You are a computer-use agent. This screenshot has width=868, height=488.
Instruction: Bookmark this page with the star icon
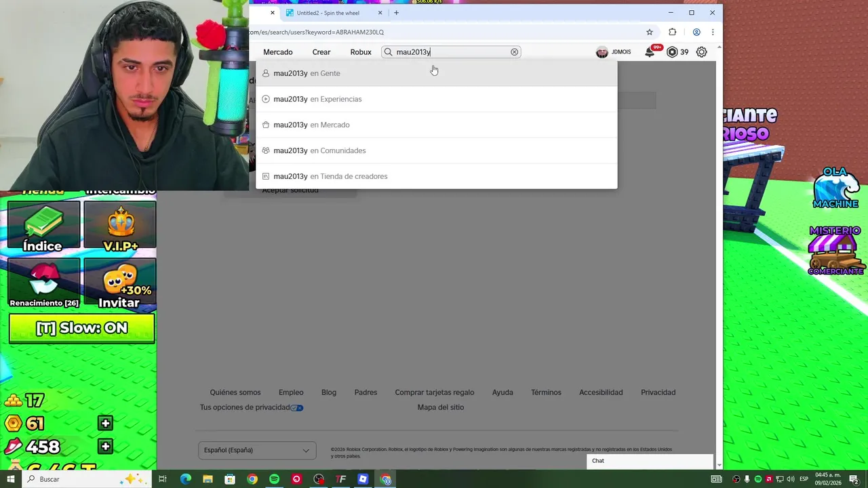pyautogui.click(x=650, y=32)
